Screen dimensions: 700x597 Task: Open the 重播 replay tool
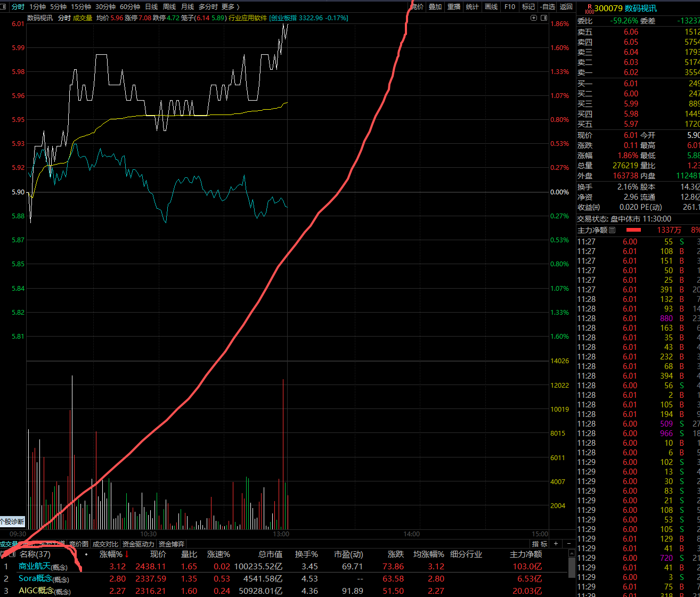454,7
